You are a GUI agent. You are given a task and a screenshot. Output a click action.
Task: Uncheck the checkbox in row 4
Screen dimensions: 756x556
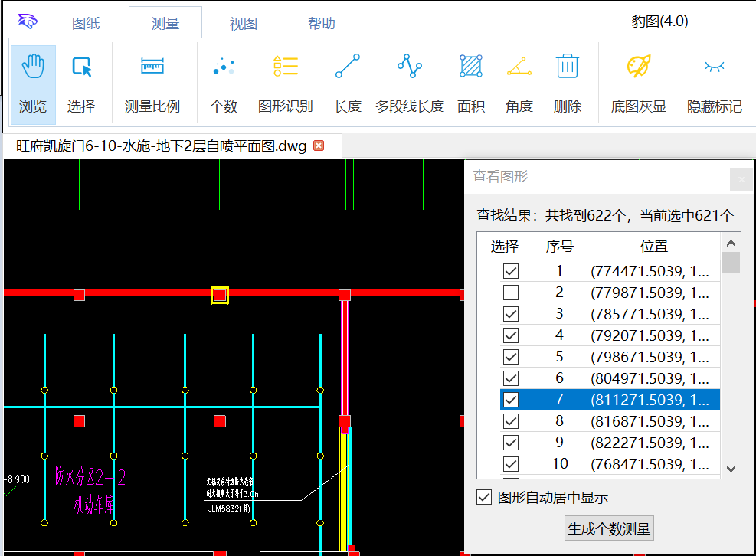click(x=511, y=335)
